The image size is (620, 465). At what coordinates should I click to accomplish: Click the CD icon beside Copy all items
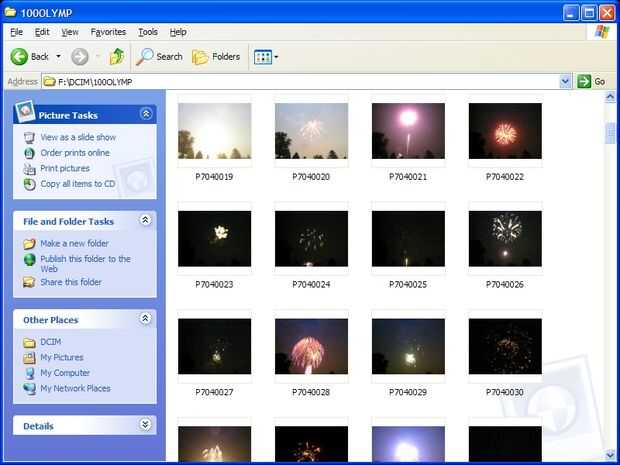tap(29, 184)
